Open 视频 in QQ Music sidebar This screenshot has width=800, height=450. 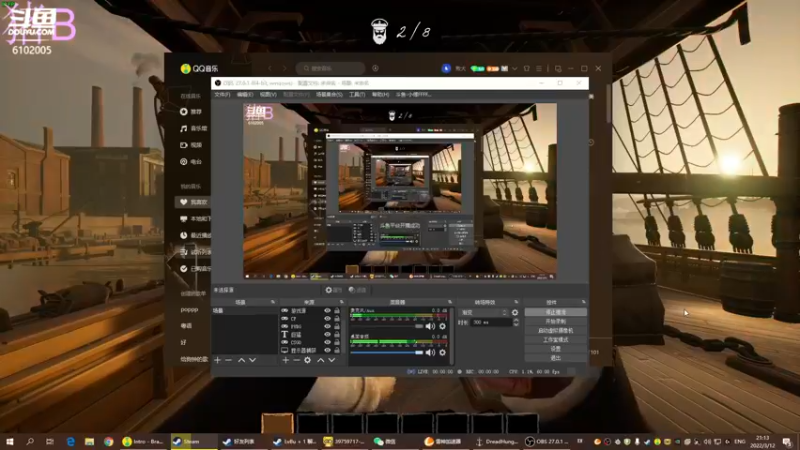click(191, 145)
